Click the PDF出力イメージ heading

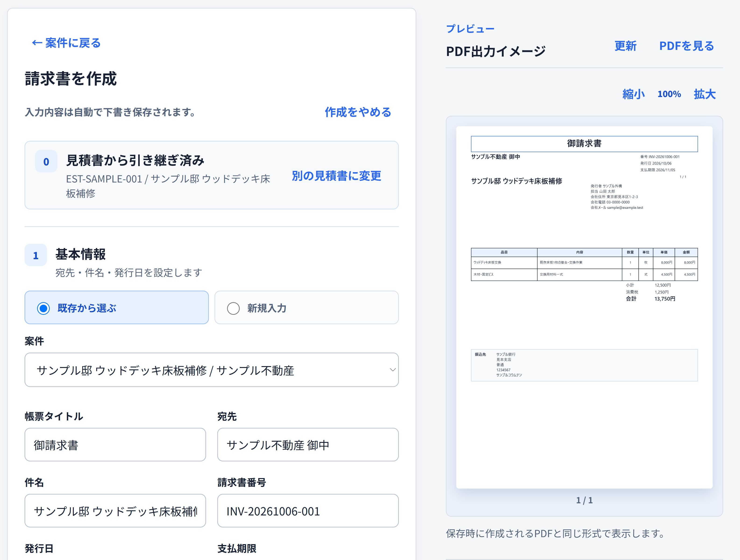[496, 52]
